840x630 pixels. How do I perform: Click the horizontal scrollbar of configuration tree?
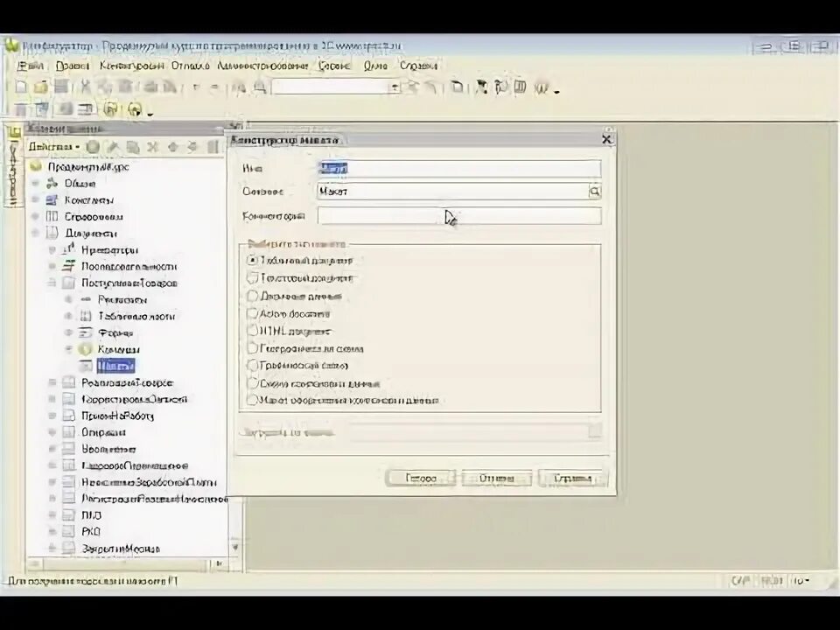(x=124, y=564)
